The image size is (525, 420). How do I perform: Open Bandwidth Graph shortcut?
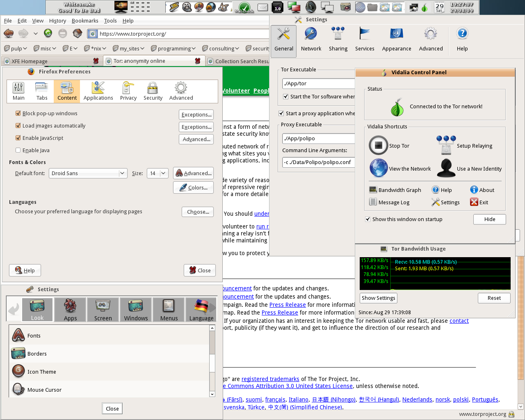pos(395,190)
